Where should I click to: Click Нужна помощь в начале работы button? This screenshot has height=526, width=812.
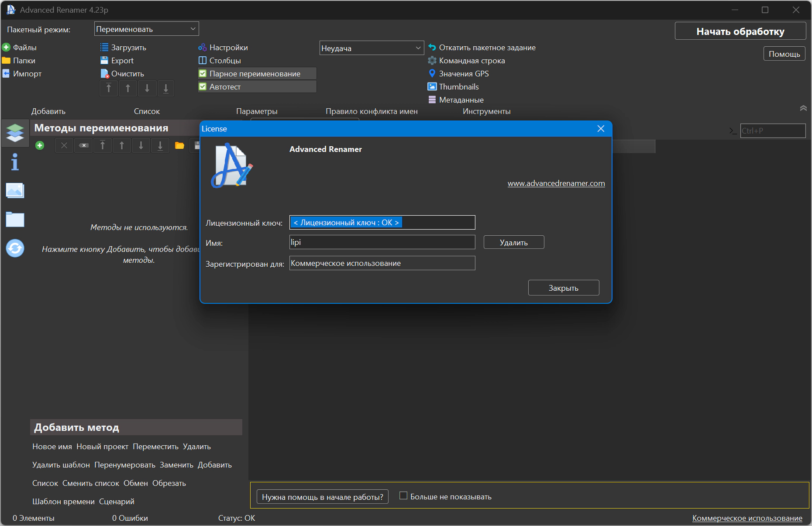[323, 497]
